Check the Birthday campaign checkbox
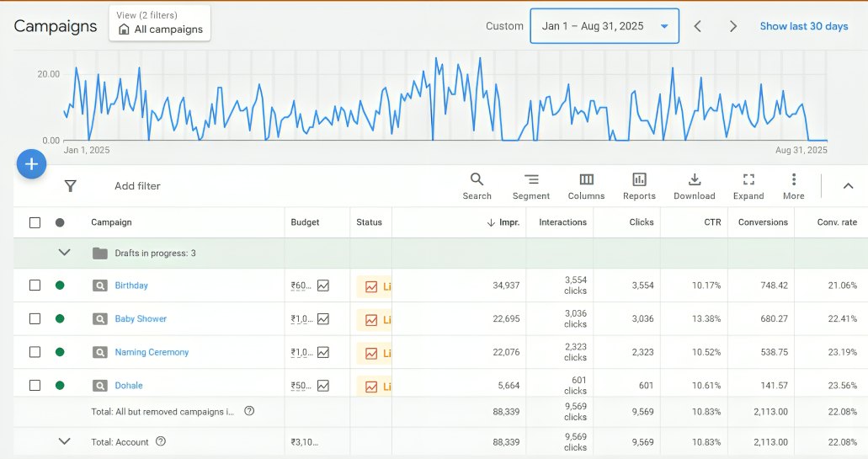The image size is (868, 459). (x=35, y=286)
